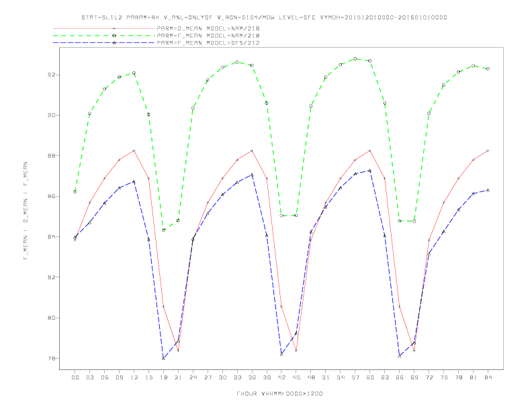
Task: Click x-axis tick label 51
Action: 326,377
